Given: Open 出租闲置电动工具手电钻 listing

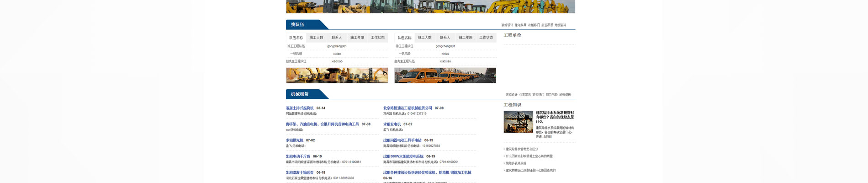Looking at the screenshot, I should click(x=402, y=140).
